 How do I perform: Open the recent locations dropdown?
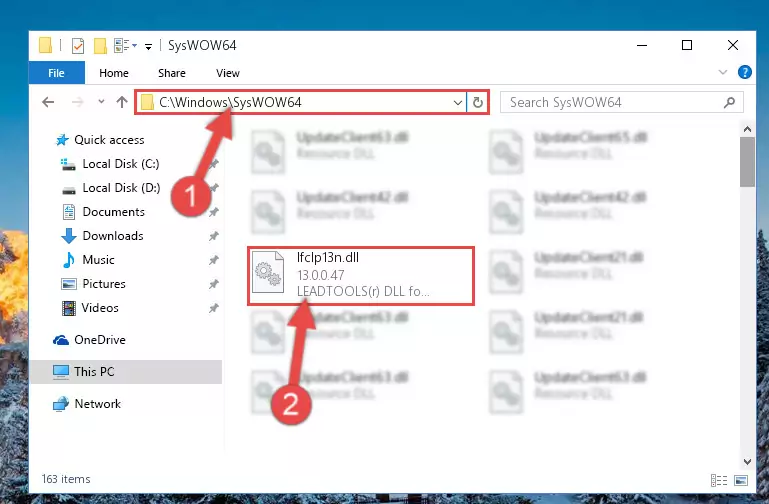pyautogui.click(x=101, y=102)
